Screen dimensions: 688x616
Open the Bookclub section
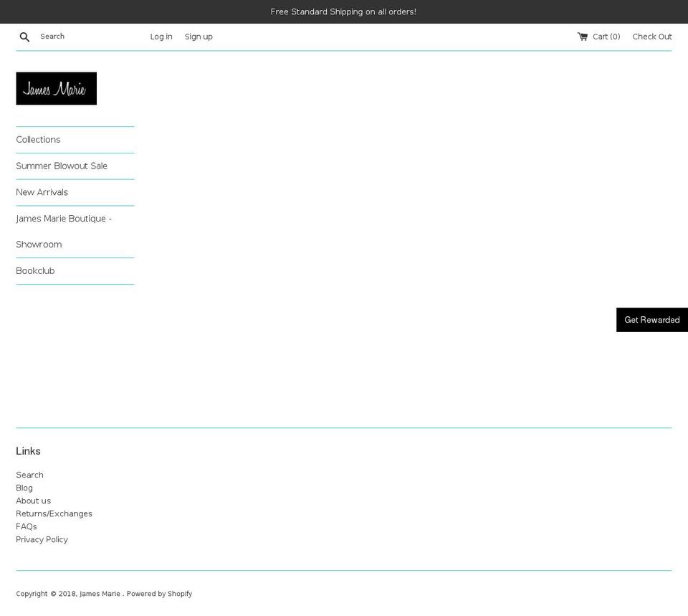[35, 270]
